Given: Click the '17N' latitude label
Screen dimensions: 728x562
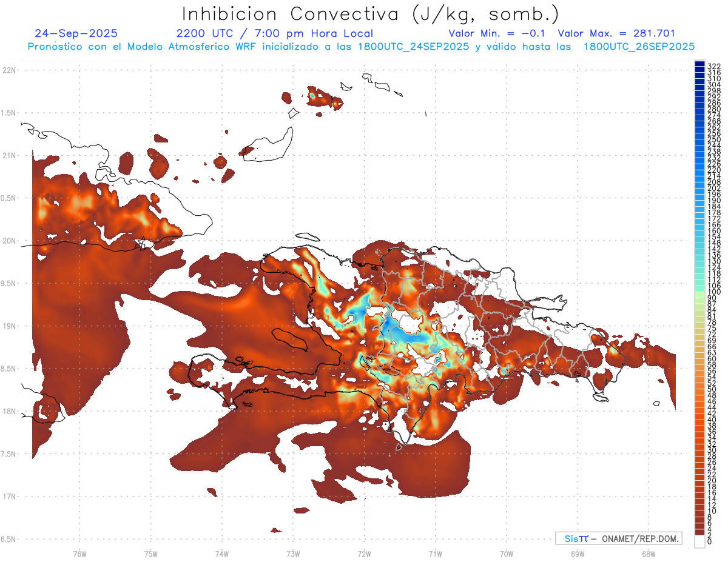Looking at the screenshot, I should point(8,497).
